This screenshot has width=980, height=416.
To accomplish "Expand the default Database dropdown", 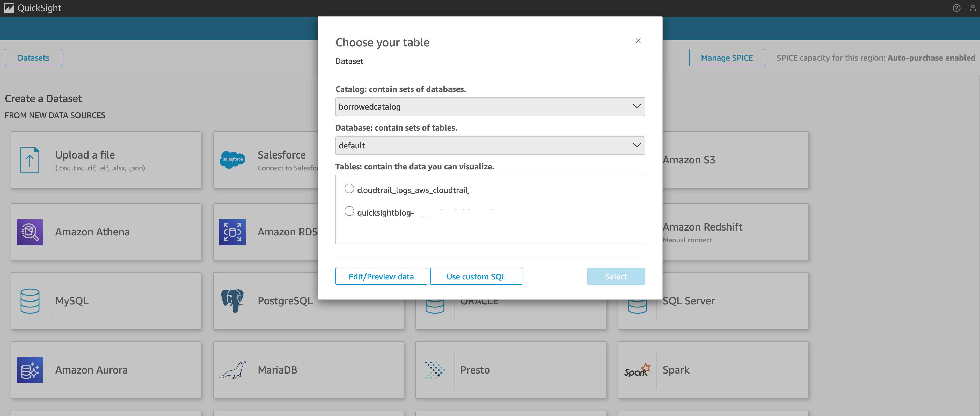I will point(490,145).
